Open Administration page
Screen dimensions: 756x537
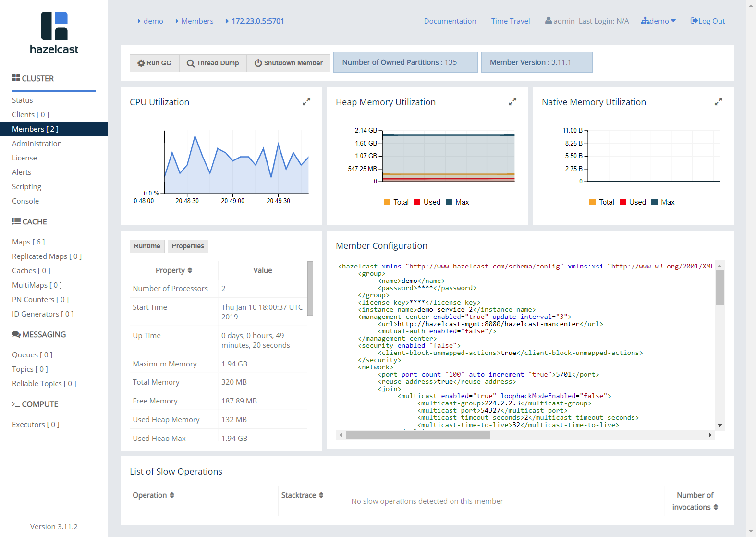(37, 143)
